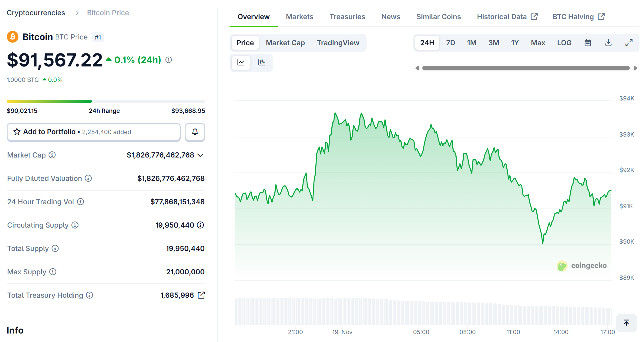Switch the timeframe to 7D
Screen dimensions: 644x342
coord(451,43)
